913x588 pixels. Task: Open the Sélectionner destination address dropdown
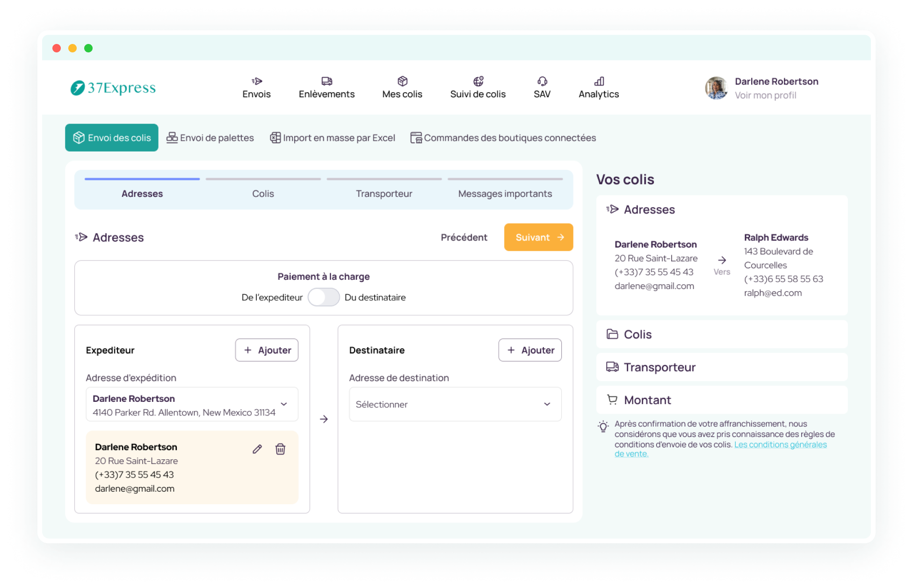point(455,404)
